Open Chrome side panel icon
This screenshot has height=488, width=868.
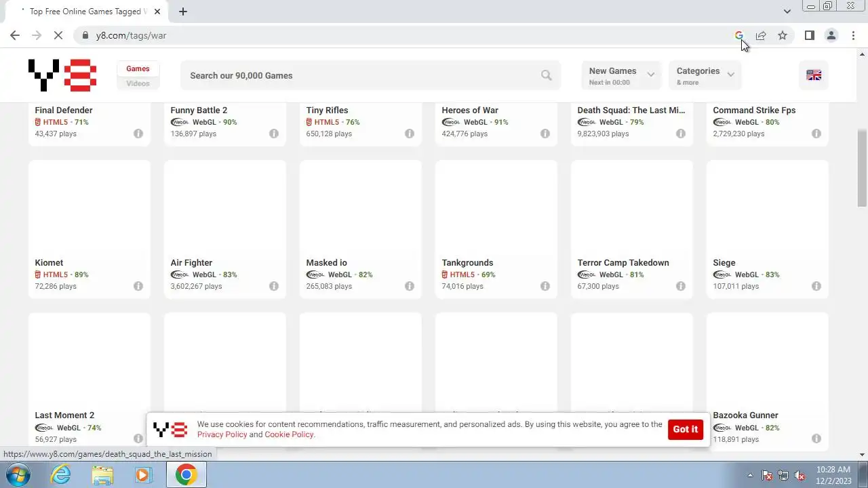point(810,35)
